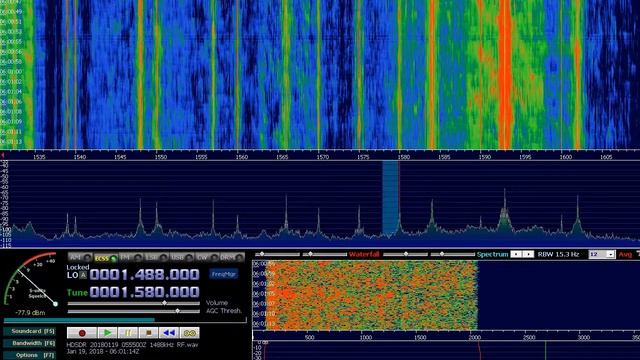Screen dimensions: 640x360
Task: Click the recording playback progress bar
Action: tap(125, 320)
